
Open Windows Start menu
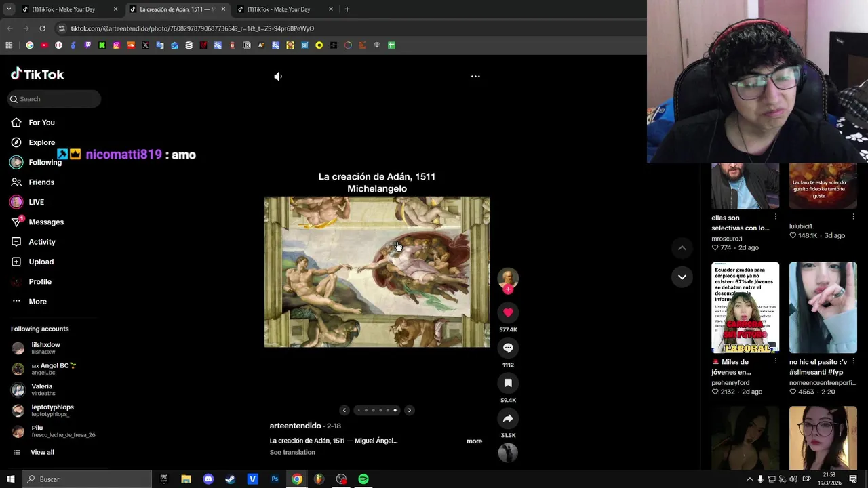[10, 479]
